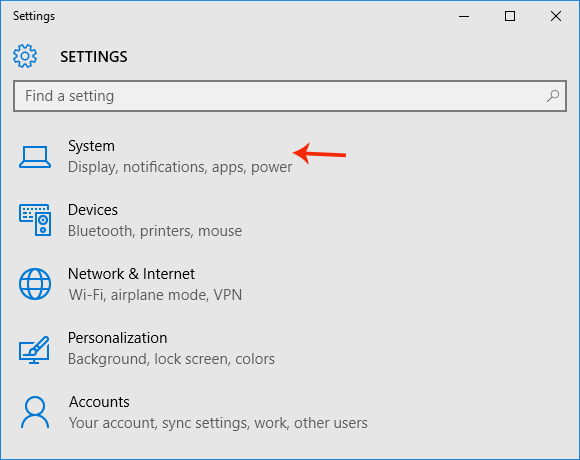Select 'Wi-Fi, airplane mode, VPN' description

tap(155, 295)
